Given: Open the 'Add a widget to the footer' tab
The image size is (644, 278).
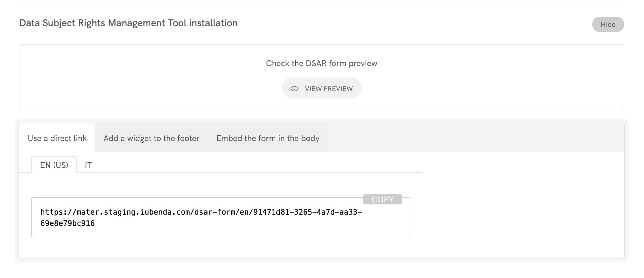Looking at the screenshot, I should [151, 138].
